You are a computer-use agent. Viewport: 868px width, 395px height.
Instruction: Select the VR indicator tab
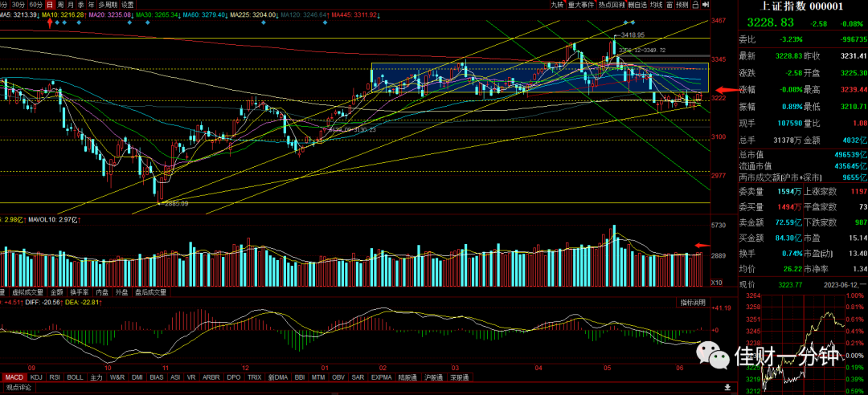(191, 377)
